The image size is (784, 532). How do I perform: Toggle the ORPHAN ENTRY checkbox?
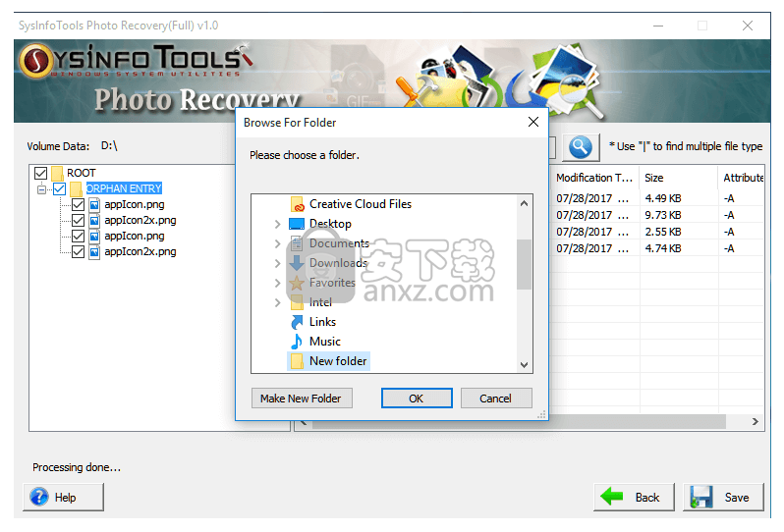pyautogui.click(x=60, y=188)
